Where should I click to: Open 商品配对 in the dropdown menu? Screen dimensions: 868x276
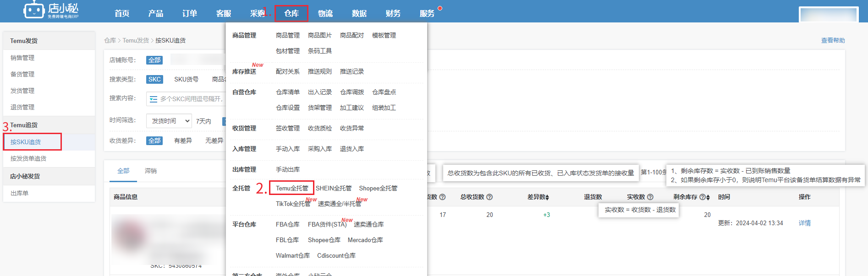[x=352, y=35]
